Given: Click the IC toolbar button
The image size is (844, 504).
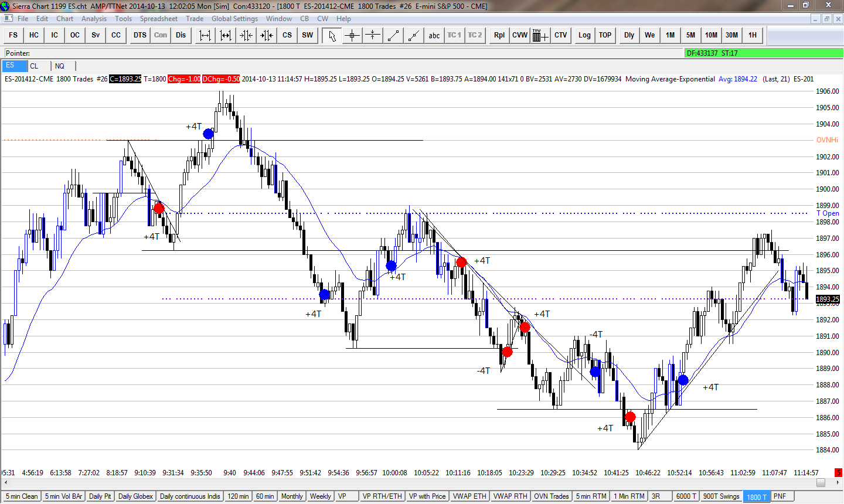Looking at the screenshot, I should click(55, 35).
